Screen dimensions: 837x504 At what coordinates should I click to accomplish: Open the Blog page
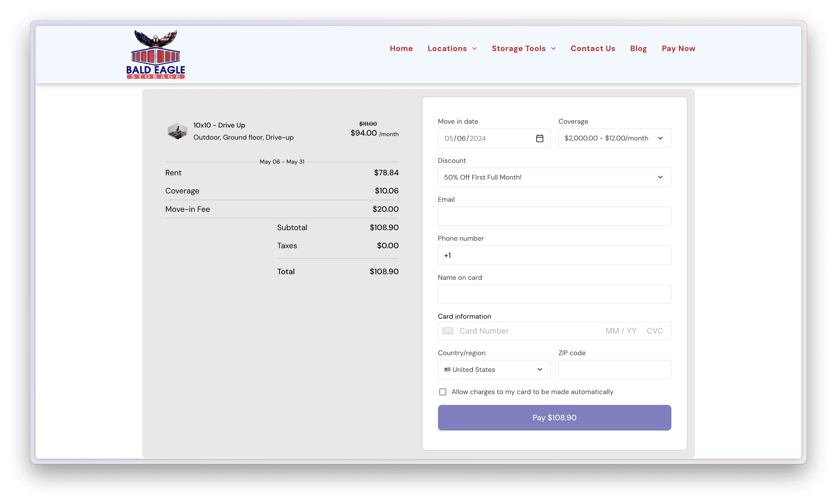click(638, 49)
